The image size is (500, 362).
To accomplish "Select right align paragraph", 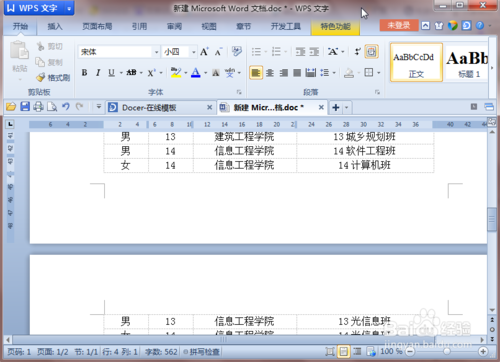I will (x=284, y=73).
